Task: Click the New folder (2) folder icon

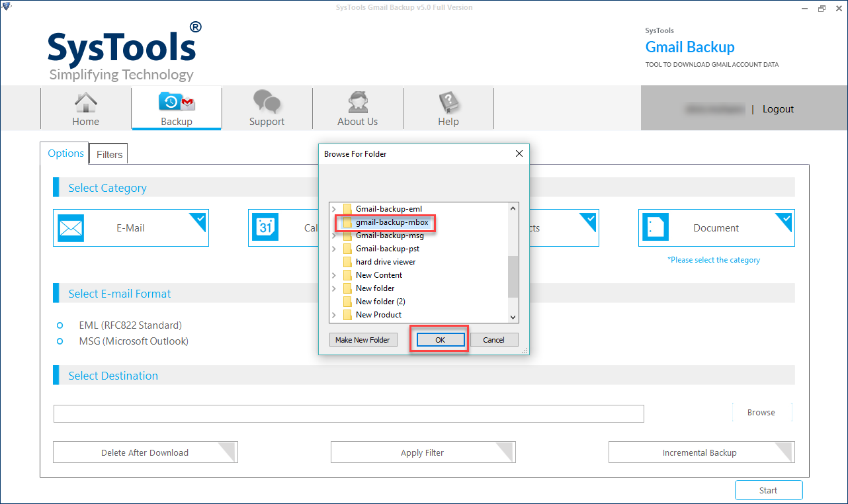Action: [x=347, y=302]
